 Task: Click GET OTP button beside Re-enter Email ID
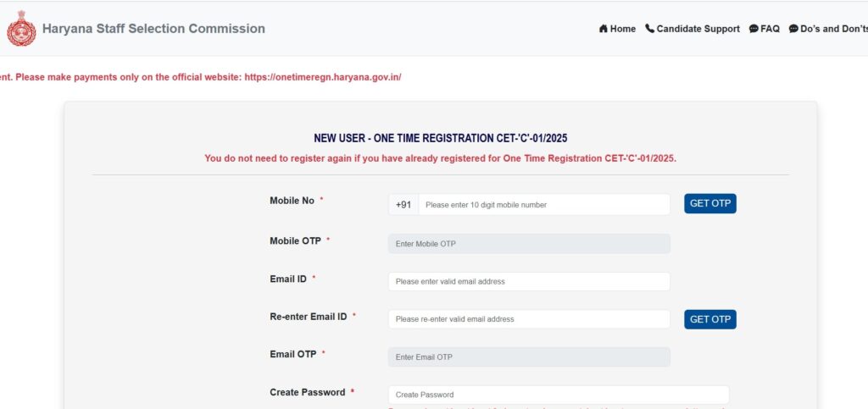pos(710,319)
